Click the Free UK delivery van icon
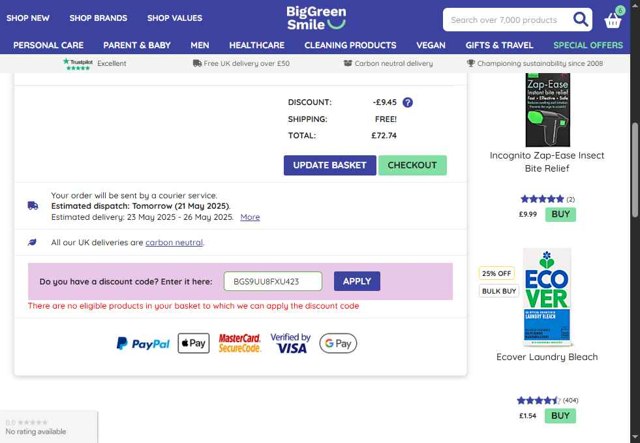 197,63
